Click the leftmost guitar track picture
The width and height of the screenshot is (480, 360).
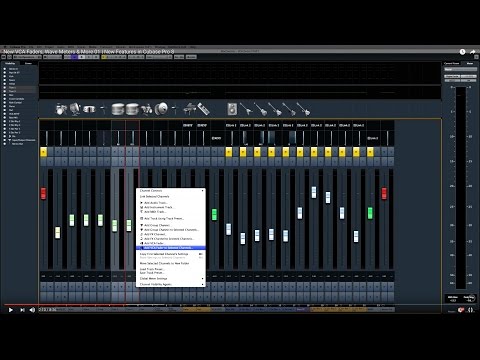[246, 109]
